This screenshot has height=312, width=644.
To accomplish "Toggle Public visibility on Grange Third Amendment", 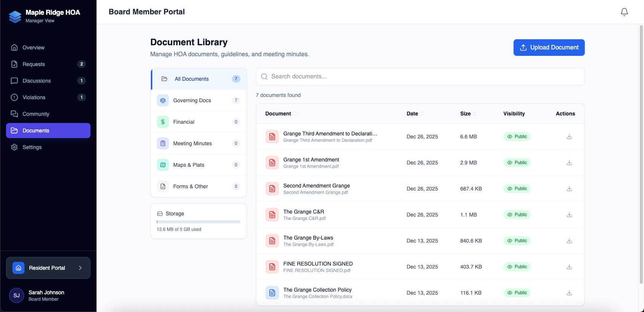I will [517, 137].
